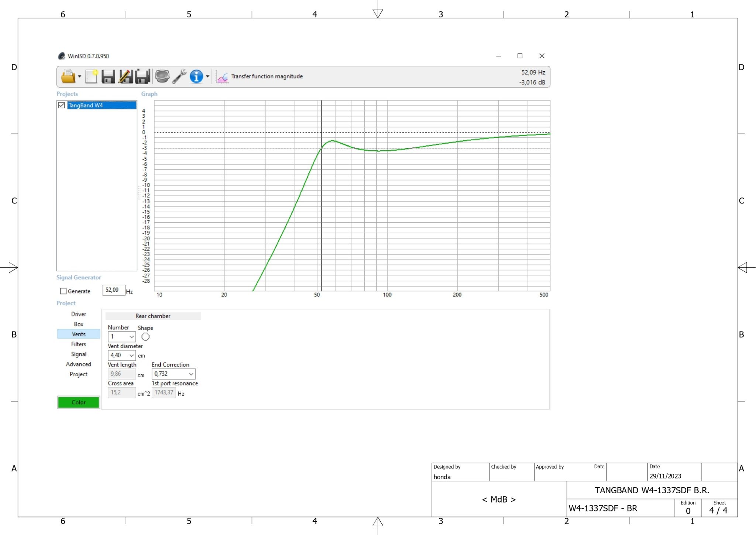Viewport: 756px width, 535px height.
Task: Save the project with the floppy disk icon
Action: [108, 76]
